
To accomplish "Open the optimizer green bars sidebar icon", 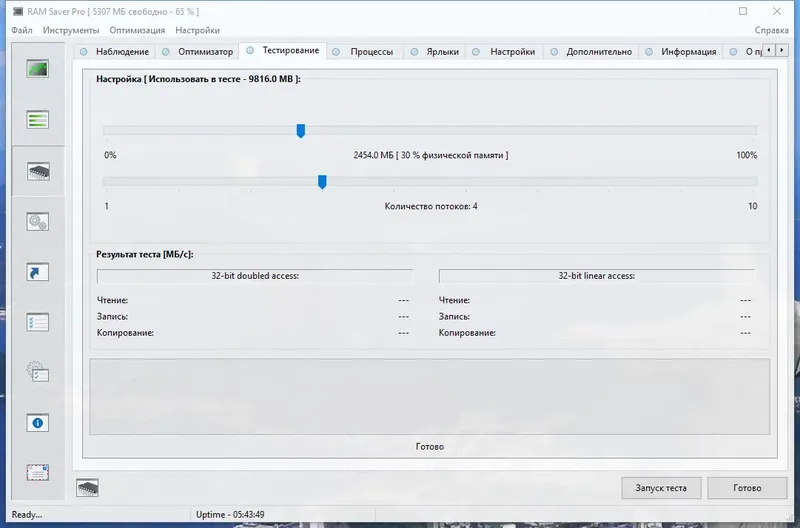I will (x=38, y=120).
